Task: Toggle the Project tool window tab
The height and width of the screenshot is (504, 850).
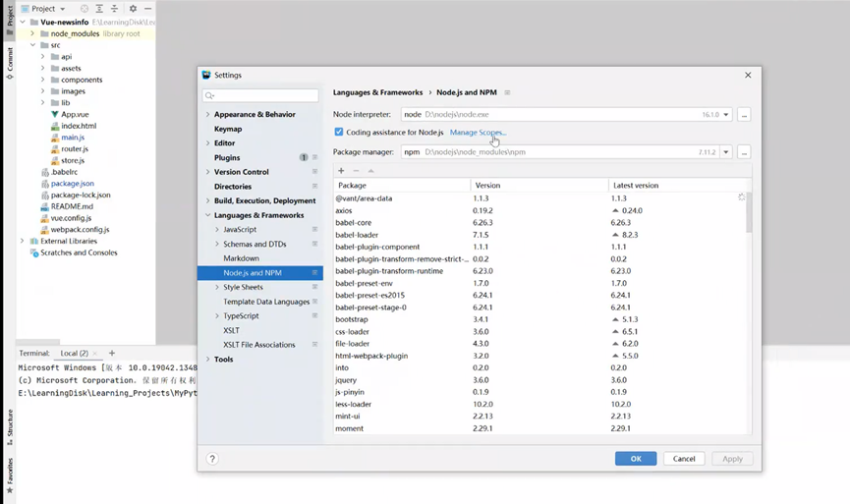Action: coord(9,20)
